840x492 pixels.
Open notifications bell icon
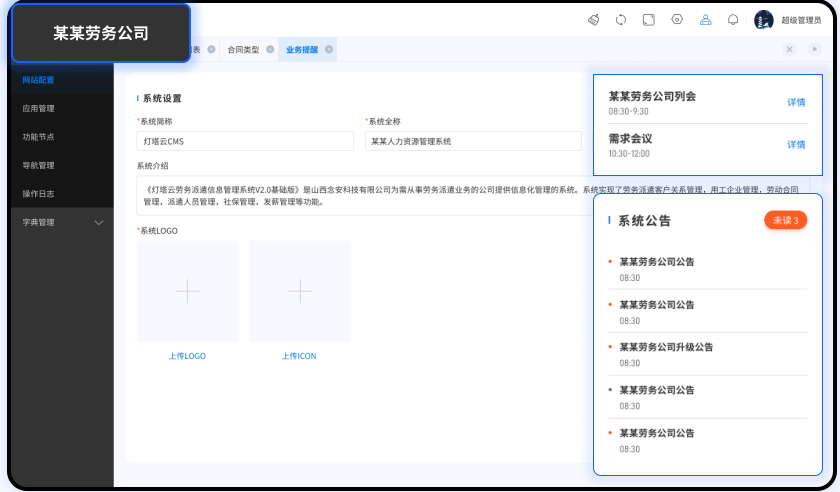[733, 19]
